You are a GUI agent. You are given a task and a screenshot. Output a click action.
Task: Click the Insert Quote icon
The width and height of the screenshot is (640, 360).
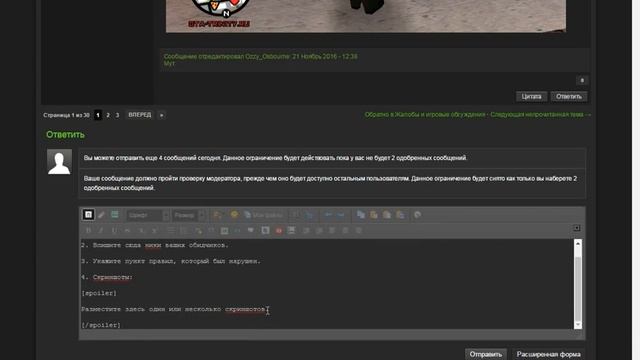pos(251,231)
